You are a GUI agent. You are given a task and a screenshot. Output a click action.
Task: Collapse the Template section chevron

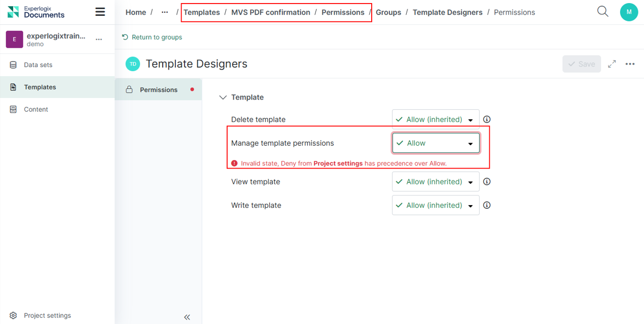(223, 98)
